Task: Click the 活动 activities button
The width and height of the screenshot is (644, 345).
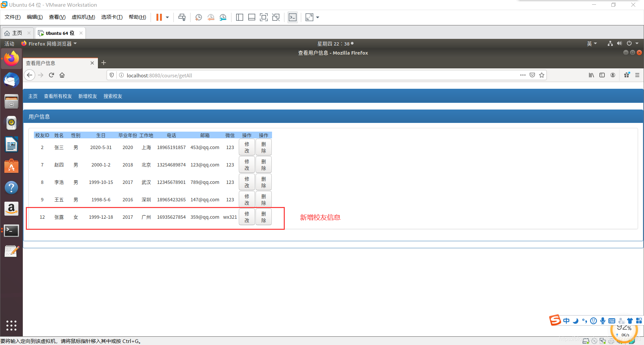Action: [9, 44]
